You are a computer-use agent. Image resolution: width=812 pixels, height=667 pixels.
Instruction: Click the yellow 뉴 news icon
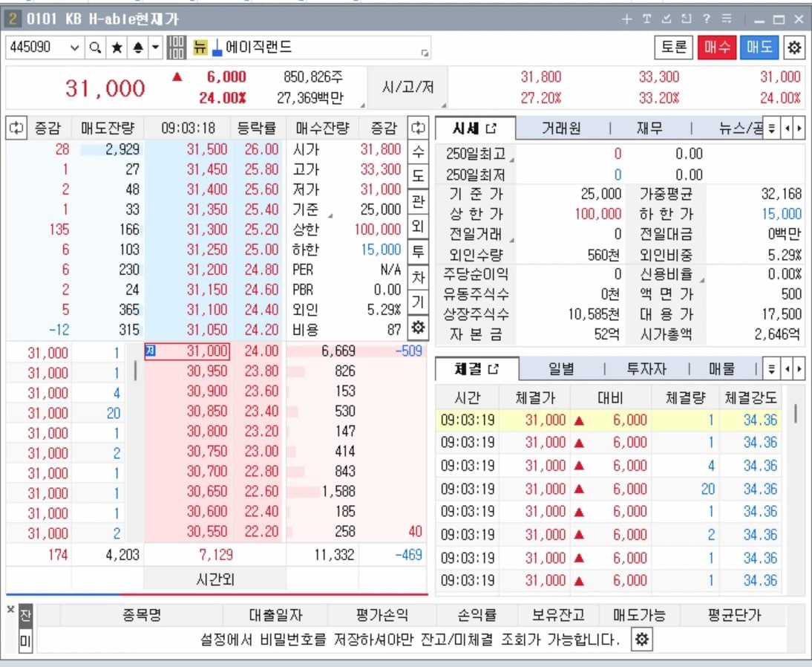click(200, 48)
